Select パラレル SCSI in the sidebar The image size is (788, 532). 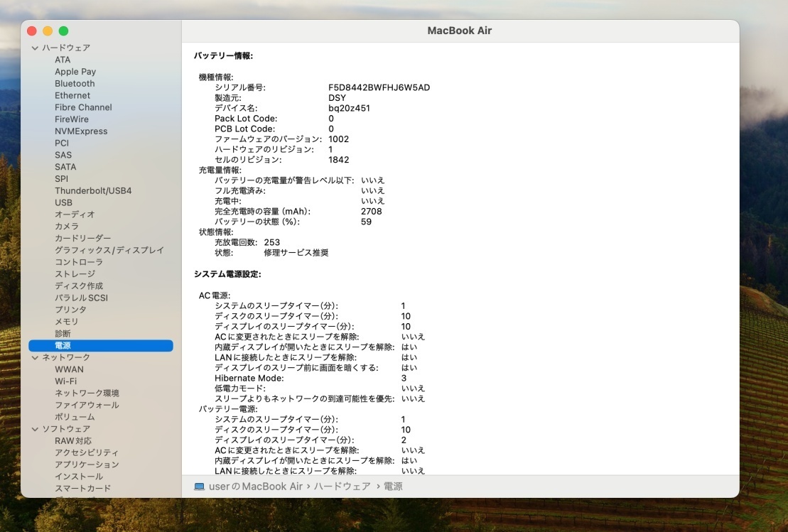tap(81, 298)
